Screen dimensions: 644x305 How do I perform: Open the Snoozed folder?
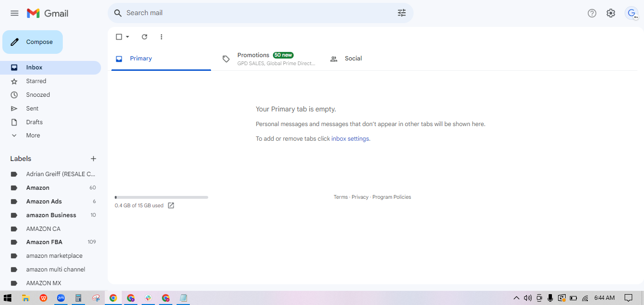[51, 95]
